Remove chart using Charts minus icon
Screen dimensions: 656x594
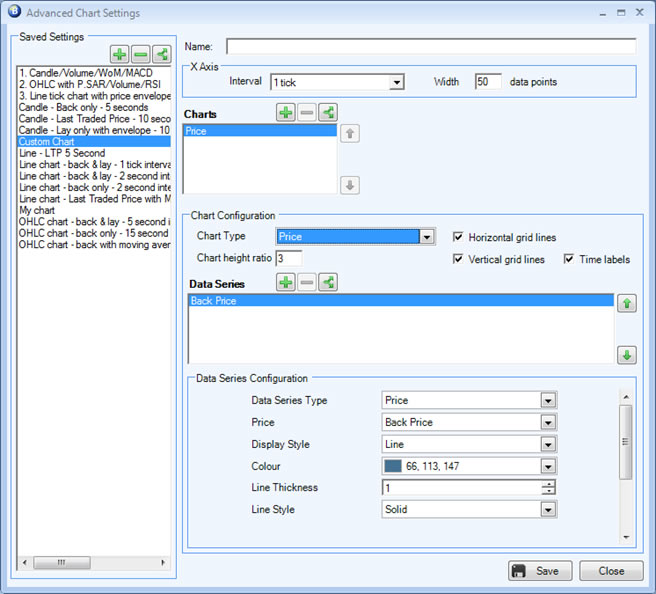(307, 113)
